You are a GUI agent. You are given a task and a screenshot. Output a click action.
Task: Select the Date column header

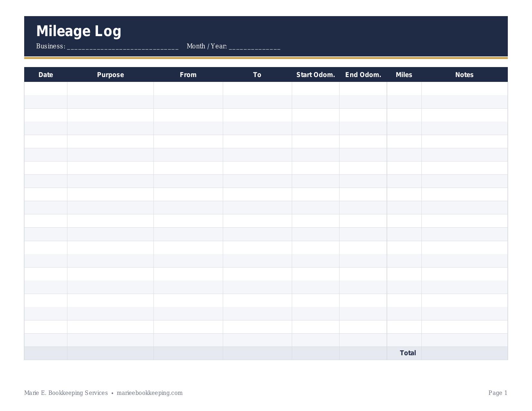coord(46,75)
